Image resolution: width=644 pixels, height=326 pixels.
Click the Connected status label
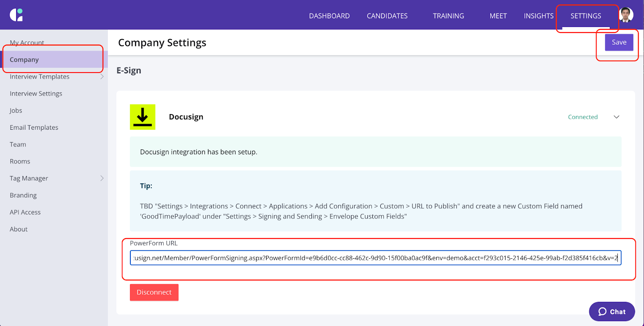pos(582,117)
